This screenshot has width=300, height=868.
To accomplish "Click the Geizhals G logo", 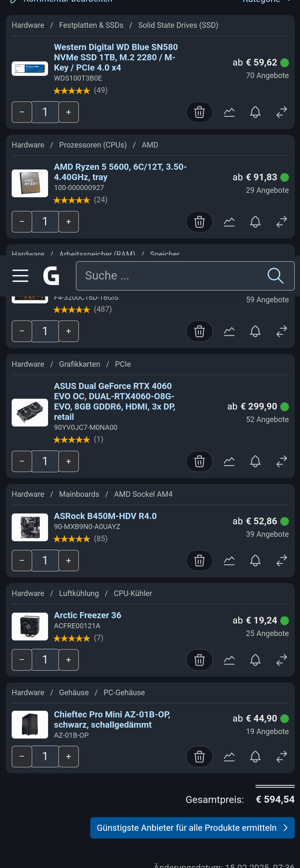I will [x=51, y=276].
